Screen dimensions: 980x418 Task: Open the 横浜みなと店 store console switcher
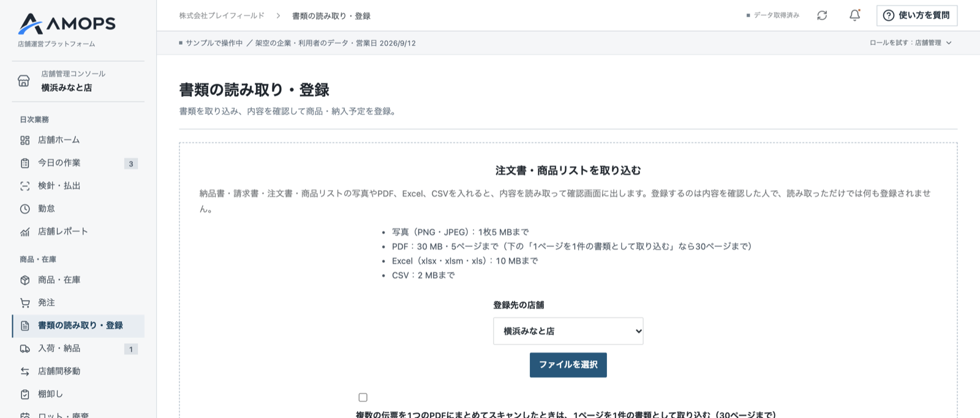(78, 81)
